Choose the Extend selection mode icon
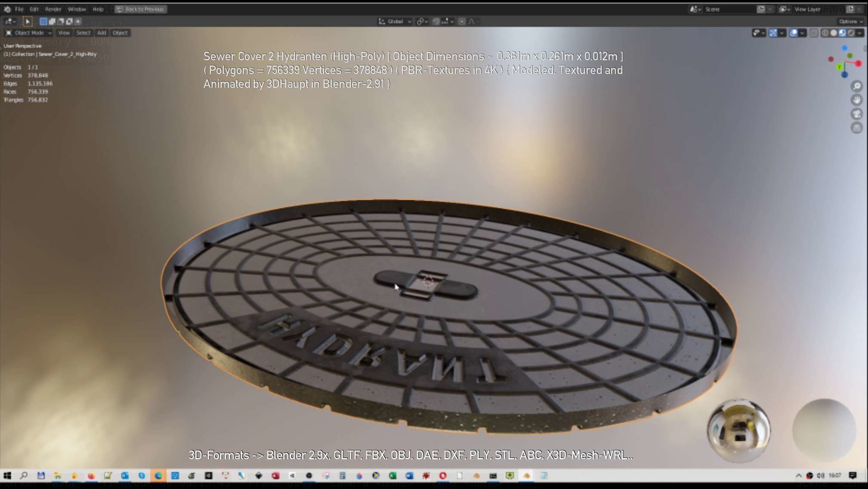 click(x=52, y=21)
